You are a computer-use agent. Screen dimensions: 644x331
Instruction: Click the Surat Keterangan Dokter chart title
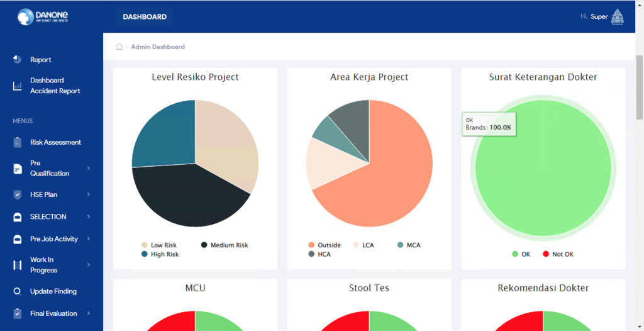click(x=543, y=77)
